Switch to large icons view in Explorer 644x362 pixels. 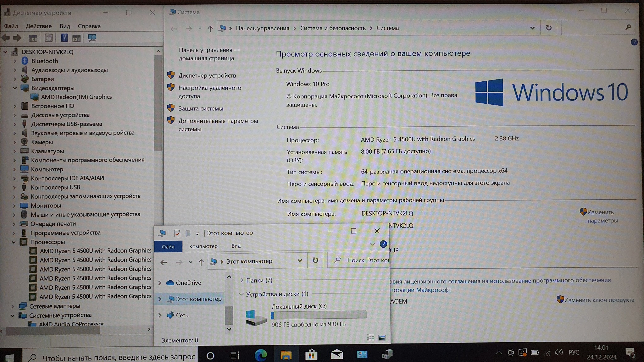click(382, 338)
